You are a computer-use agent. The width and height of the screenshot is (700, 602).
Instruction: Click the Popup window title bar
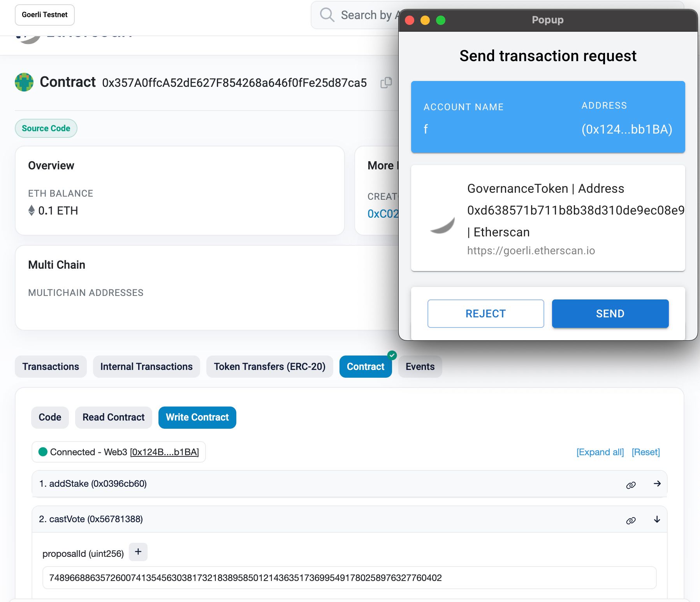point(548,20)
